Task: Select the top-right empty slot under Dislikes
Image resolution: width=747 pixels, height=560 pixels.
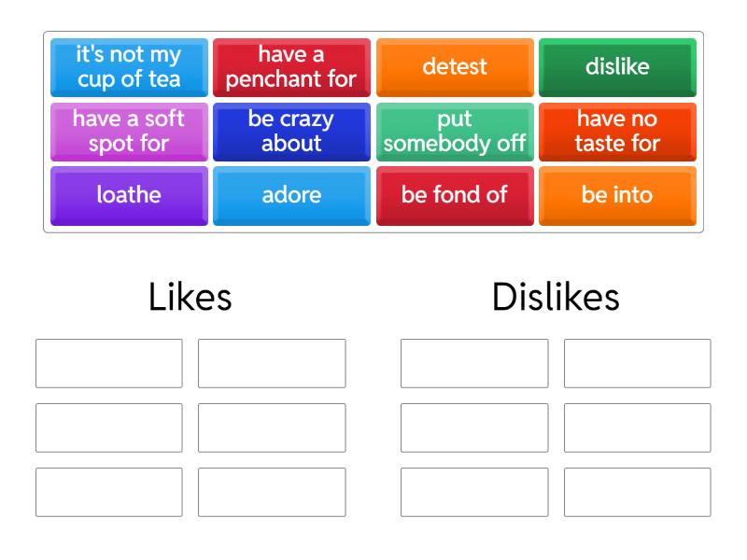Action: pos(637,363)
